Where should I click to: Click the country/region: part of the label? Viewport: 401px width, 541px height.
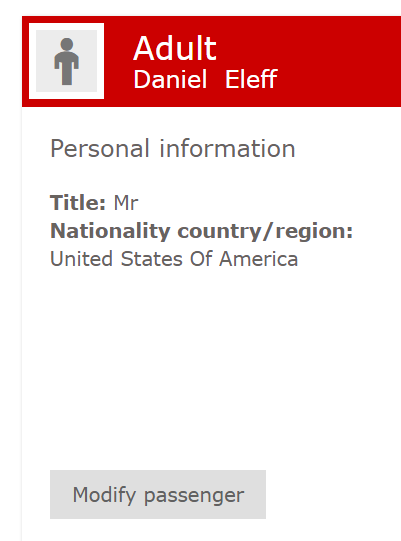(x=265, y=231)
